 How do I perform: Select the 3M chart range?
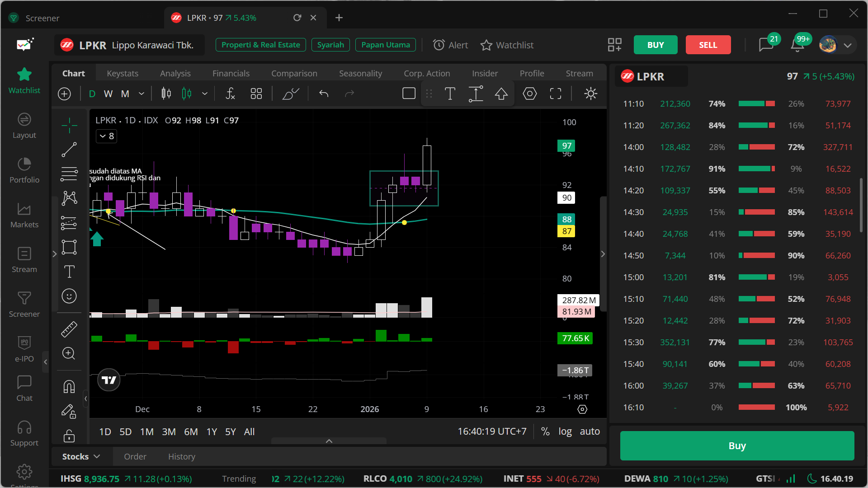point(169,432)
